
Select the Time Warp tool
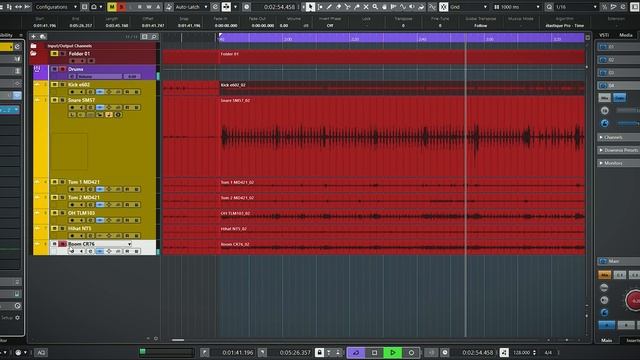(393, 7)
